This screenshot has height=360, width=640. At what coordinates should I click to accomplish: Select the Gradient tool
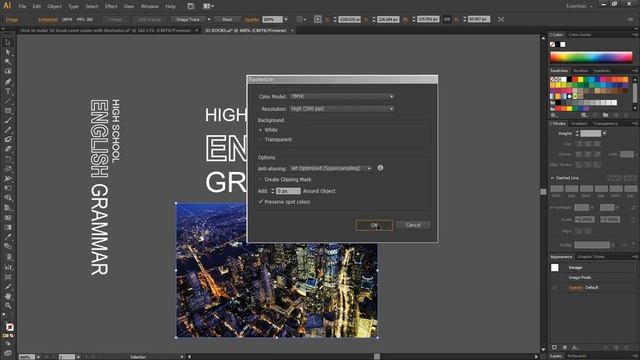pos(8,227)
